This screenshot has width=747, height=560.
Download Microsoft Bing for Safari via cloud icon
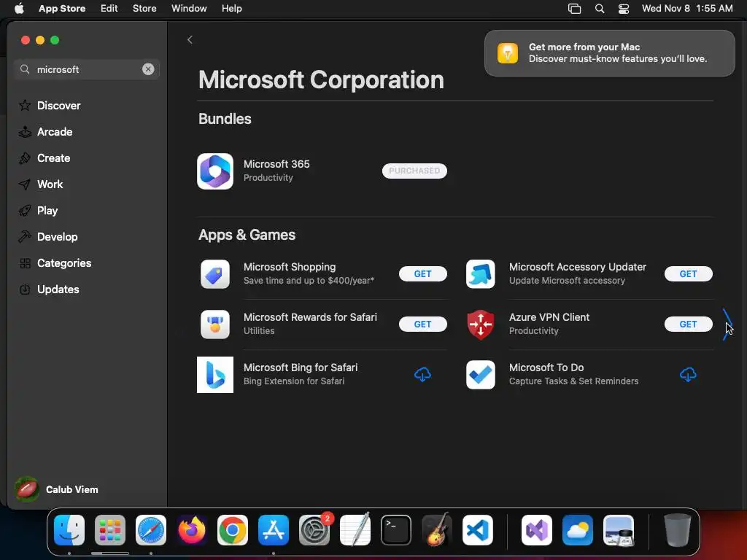point(422,375)
